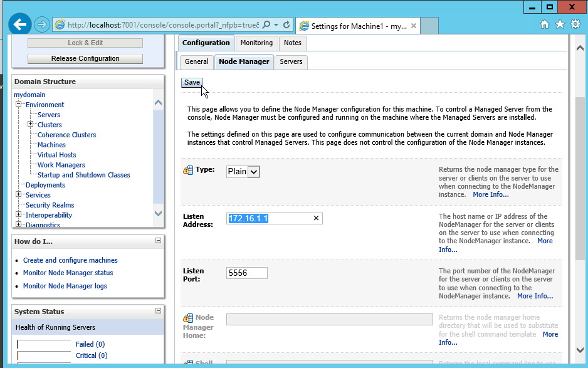Open the Favorites star icon
This screenshot has height=368, width=588.
coord(559,24)
